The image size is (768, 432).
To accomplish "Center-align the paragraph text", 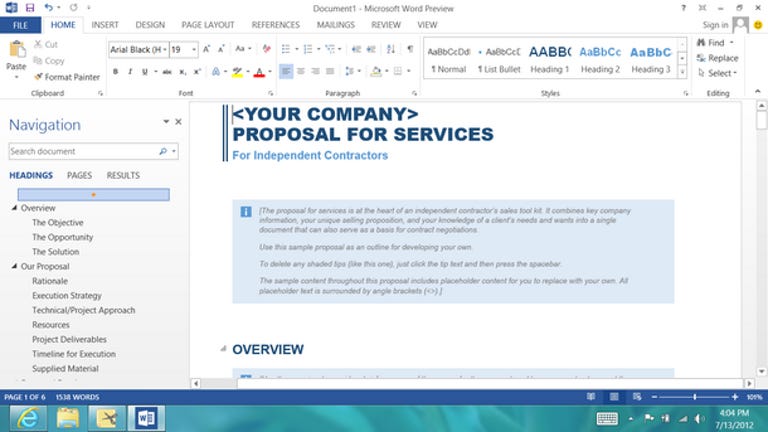I will [302, 72].
